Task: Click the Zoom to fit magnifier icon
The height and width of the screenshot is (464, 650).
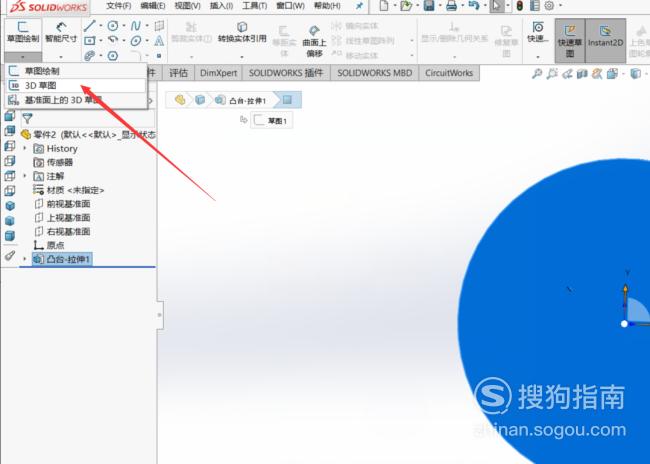Action: [537, 74]
